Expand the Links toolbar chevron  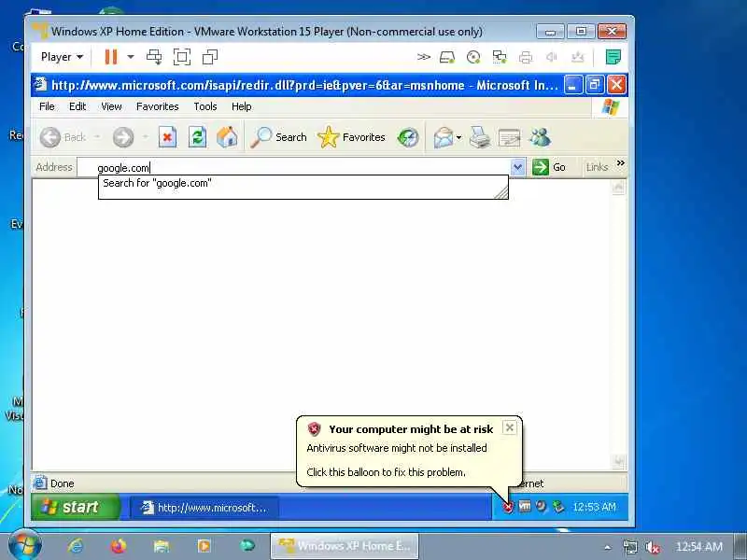pyautogui.click(x=620, y=163)
